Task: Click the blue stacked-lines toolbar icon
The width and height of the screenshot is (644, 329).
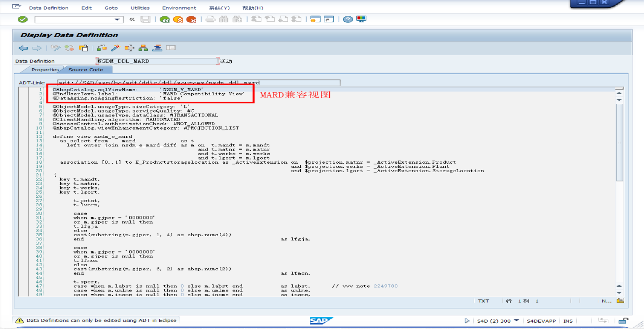Action: [x=157, y=48]
